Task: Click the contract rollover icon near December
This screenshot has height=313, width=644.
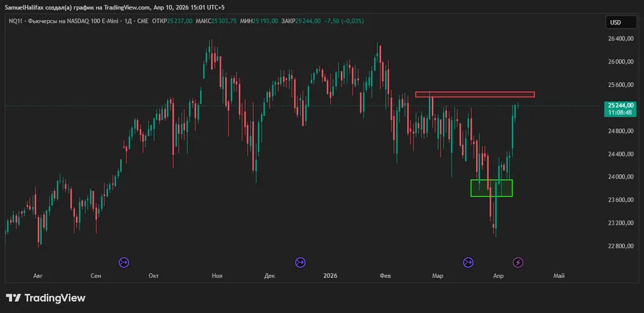Action: pos(300,262)
